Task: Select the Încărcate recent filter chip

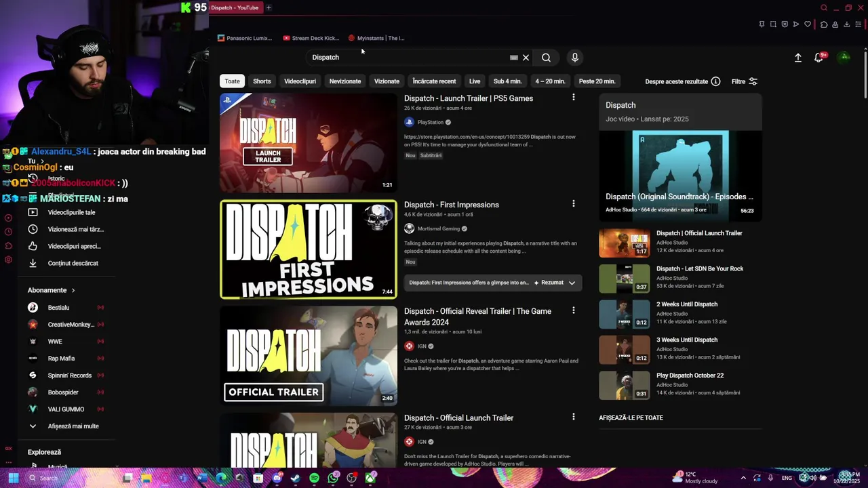Action: pyautogui.click(x=434, y=81)
